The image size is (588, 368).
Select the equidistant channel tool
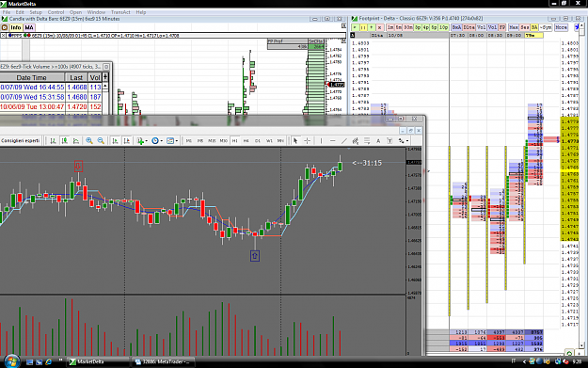pos(356,140)
